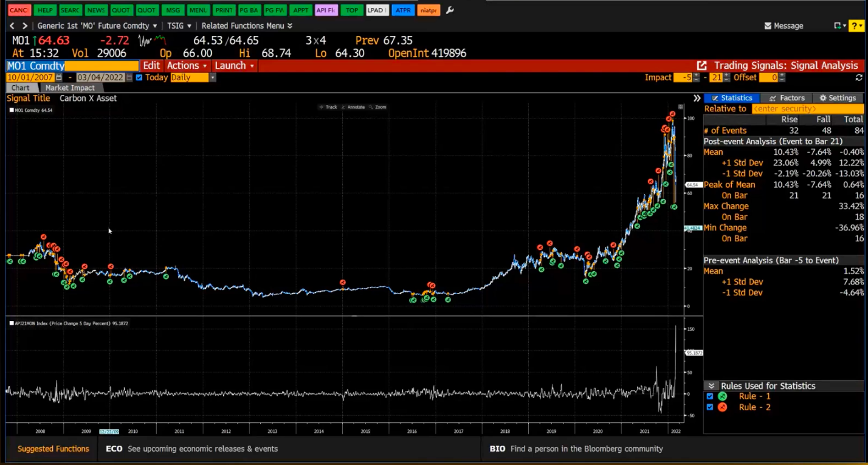Image resolution: width=868 pixels, height=465 pixels.
Task: Click the Relative to enter security field
Action: [807, 109]
